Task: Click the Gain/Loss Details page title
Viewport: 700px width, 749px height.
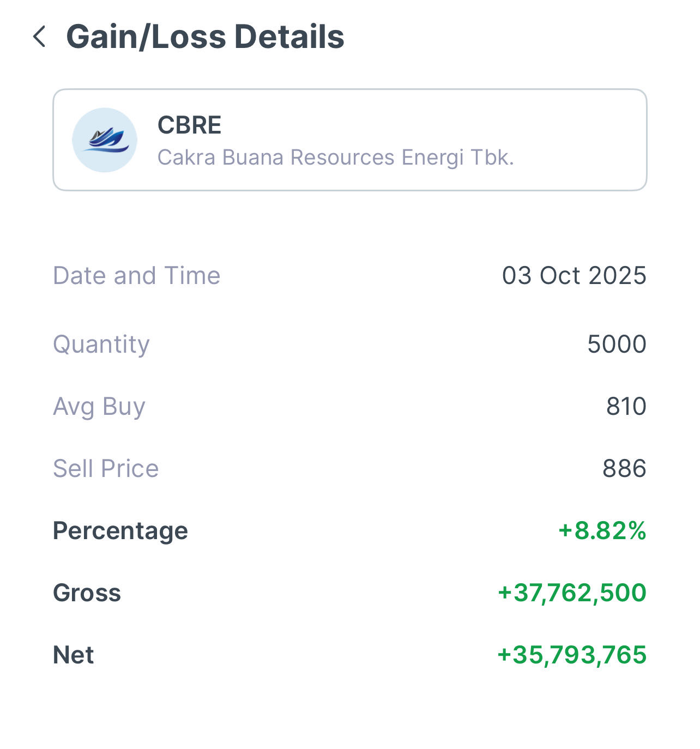Action: pyautogui.click(x=205, y=37)
